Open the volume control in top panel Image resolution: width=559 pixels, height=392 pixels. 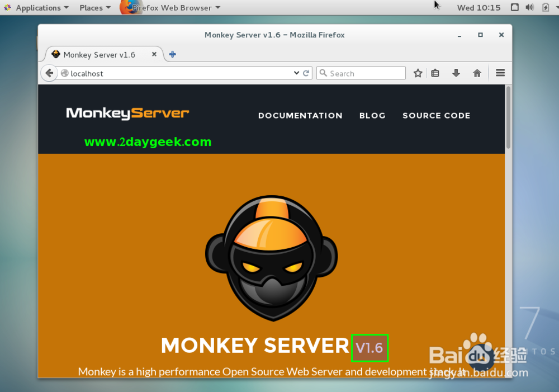[x=530, y=7]
